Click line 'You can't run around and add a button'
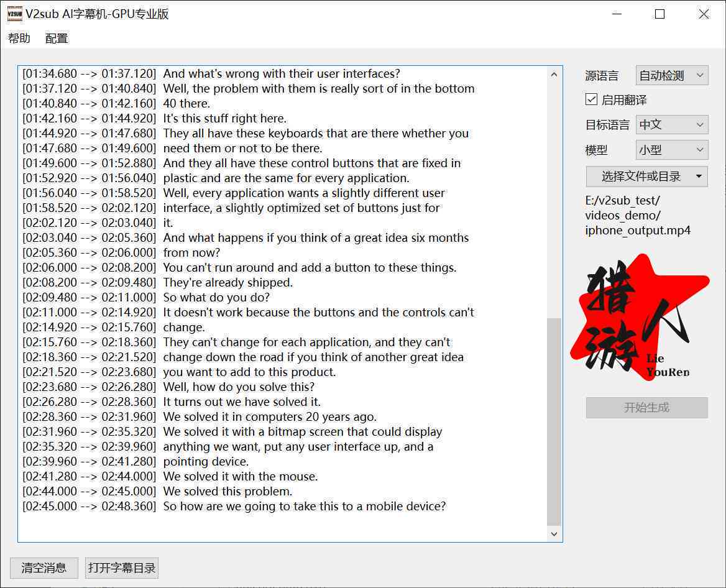 click(x=310, y=267)
